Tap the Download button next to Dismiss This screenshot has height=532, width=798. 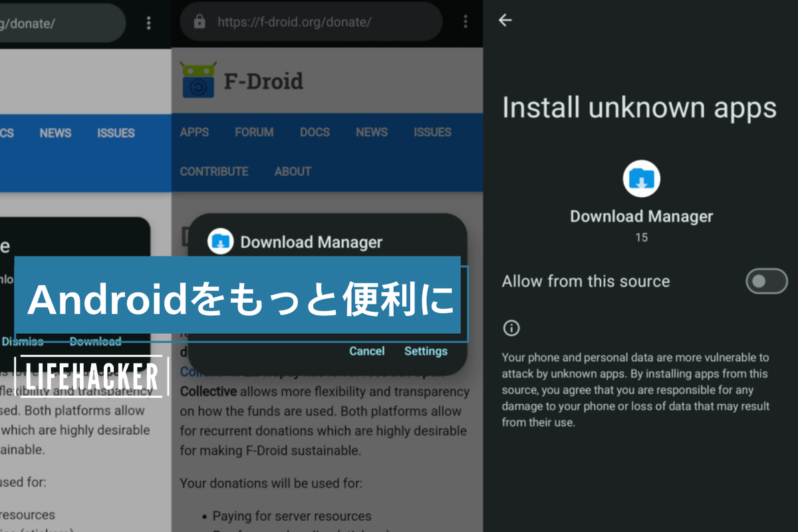(95, 342)
